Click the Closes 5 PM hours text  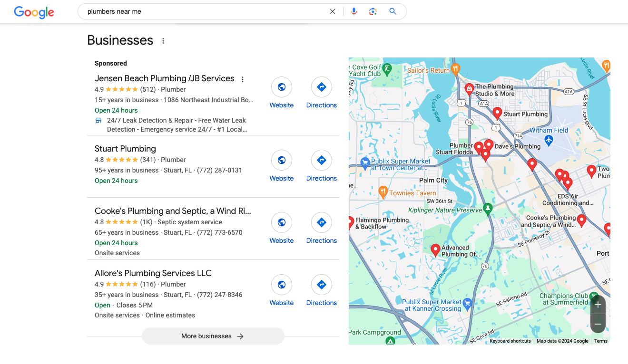(x=135, y=305)
